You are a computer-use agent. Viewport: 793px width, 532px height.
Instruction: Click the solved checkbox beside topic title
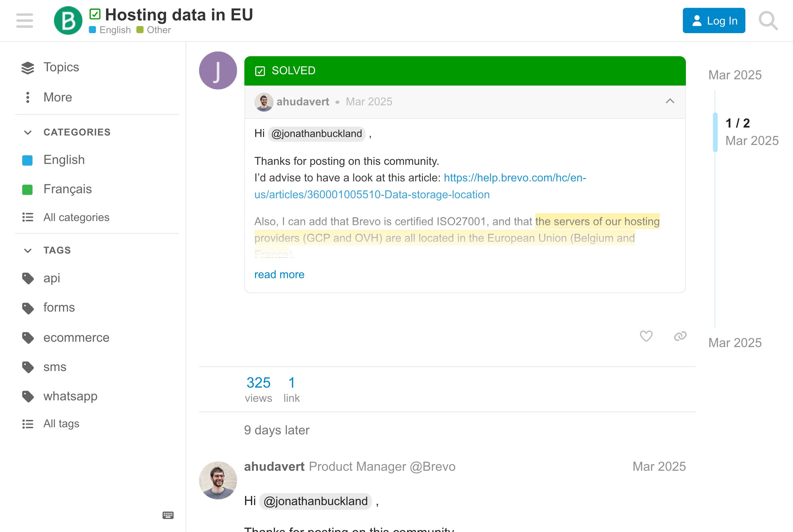(95, 14)
